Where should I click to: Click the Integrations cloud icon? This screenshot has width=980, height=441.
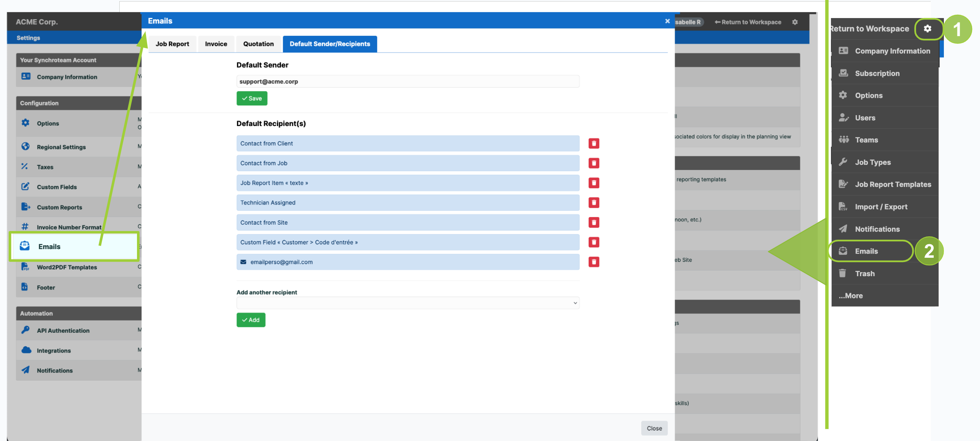[26, 350]
